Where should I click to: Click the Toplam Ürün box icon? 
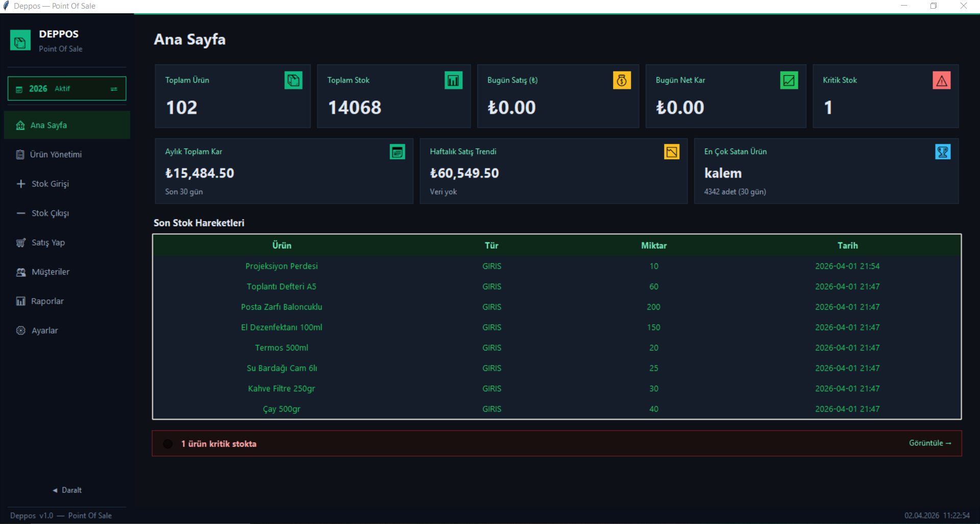(293, 81)
